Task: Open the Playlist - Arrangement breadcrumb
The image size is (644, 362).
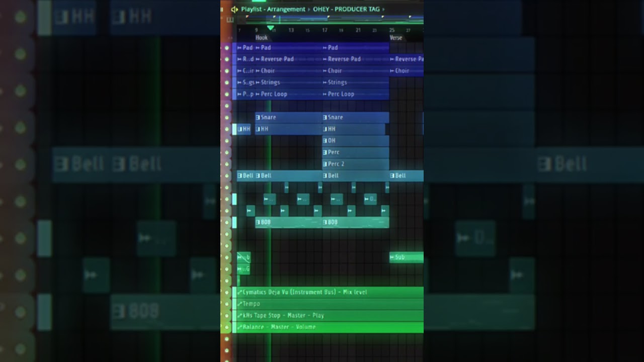Action: tap(273, 9)
